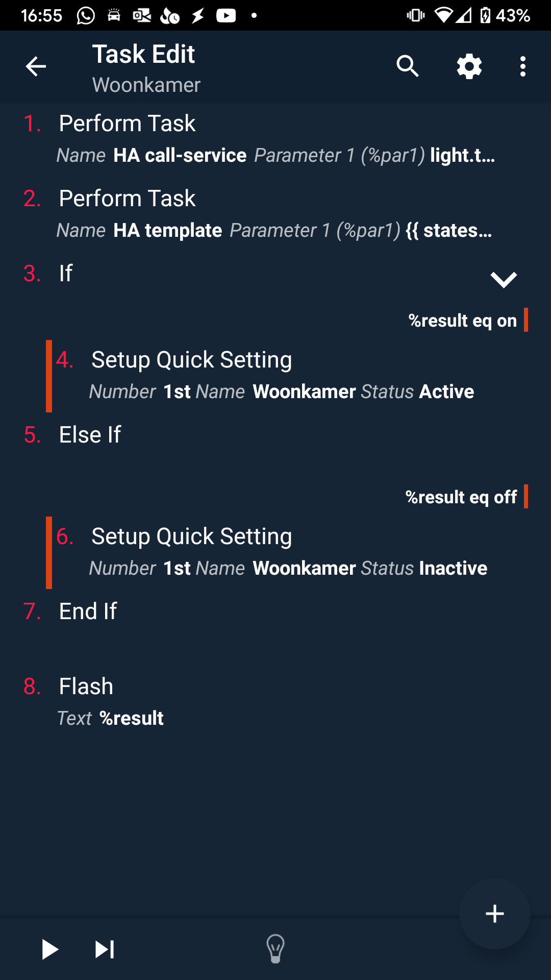Viewport: 551px width, 980px height.
Task: Tap the lightbulb hint icon
Action: pyautogui.click(x=275, y=948)
